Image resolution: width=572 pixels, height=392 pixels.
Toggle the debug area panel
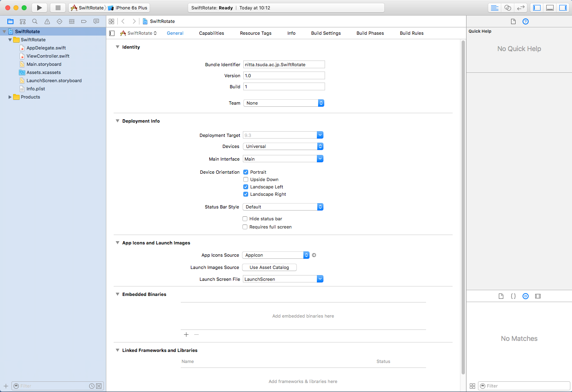pos(550,8)
